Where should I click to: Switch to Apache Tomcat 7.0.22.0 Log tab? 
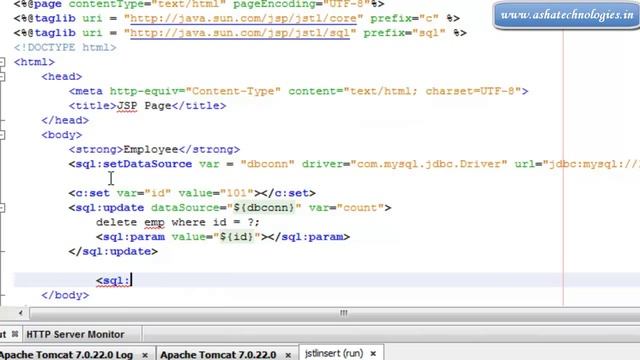(x=67, y=355)
